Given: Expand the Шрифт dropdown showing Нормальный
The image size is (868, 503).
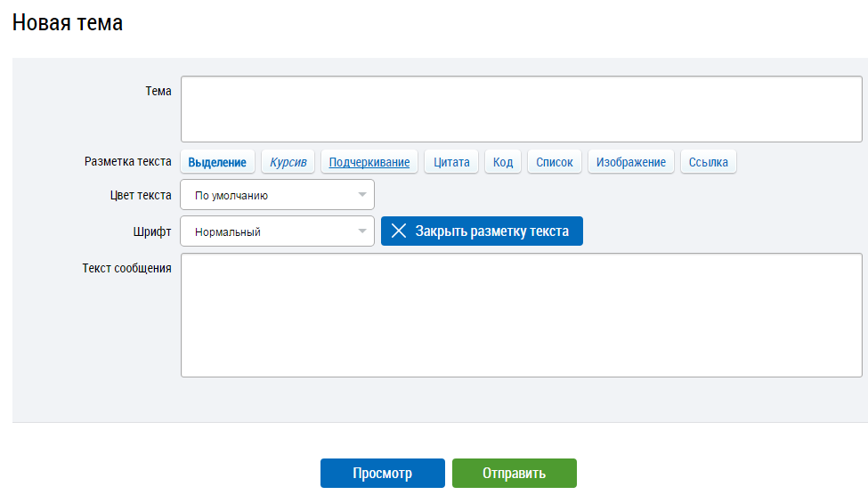Looking at the screenshot, I should (277, 231).
